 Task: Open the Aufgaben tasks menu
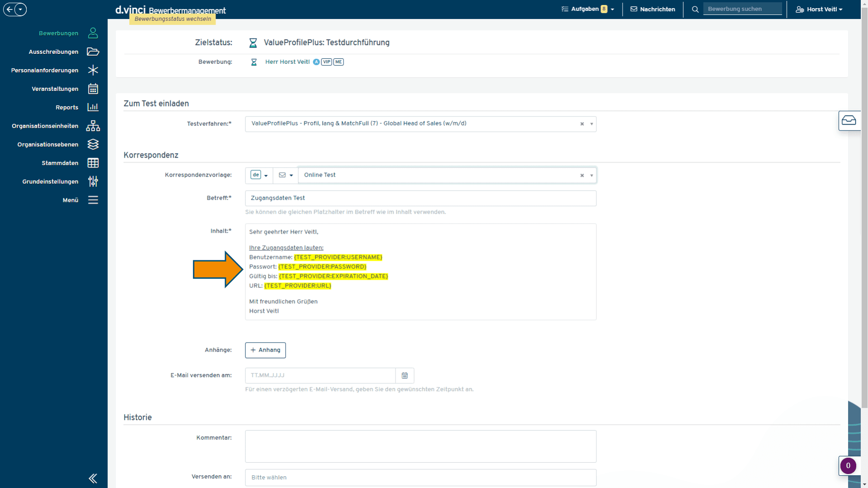[x=587, y=9]
